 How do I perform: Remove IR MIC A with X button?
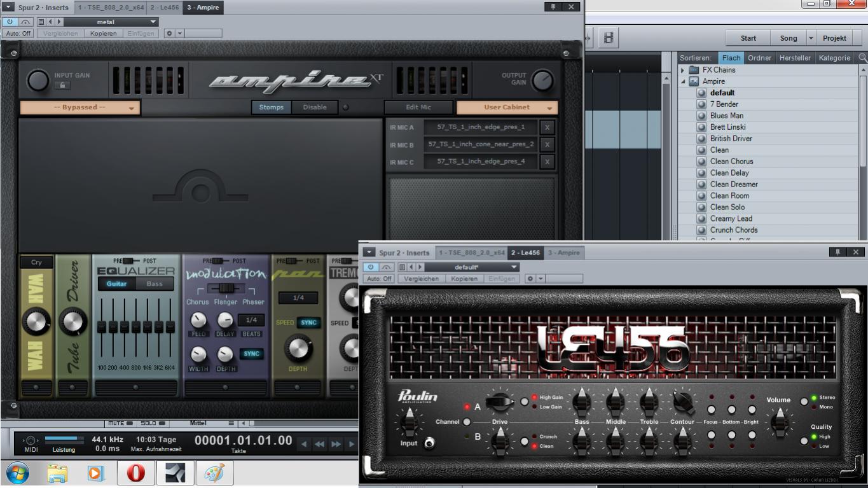(547, 127)
